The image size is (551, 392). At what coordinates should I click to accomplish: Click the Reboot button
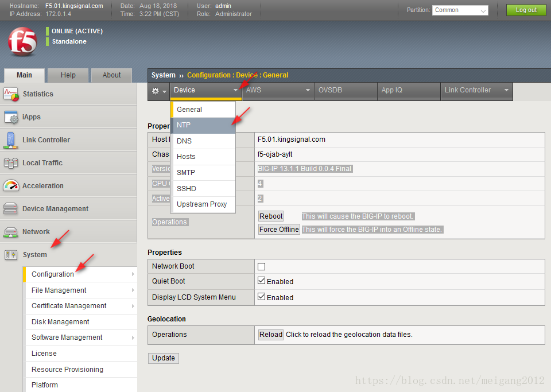[x=271, y=216]
